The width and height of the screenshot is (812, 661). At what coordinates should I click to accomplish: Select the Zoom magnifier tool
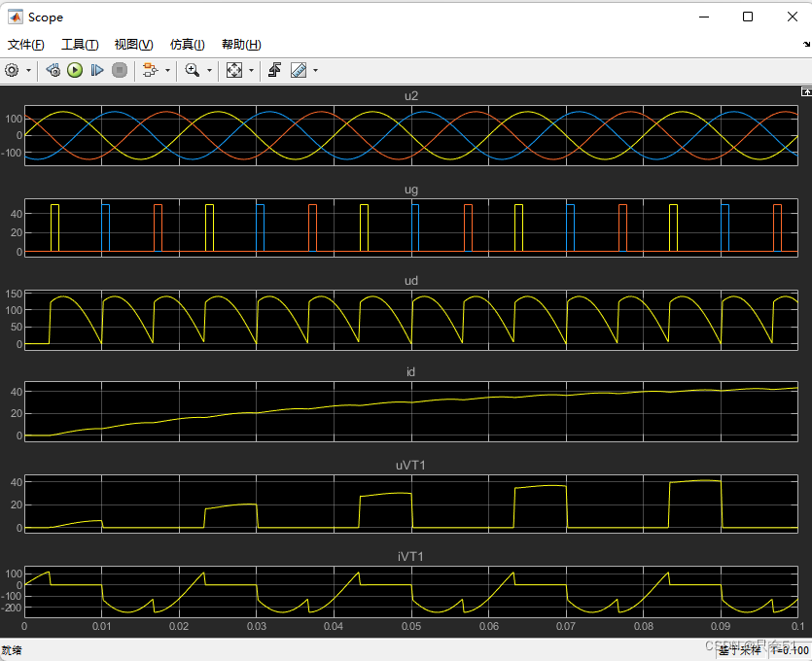pyautogui.click(x=193, y=70)
